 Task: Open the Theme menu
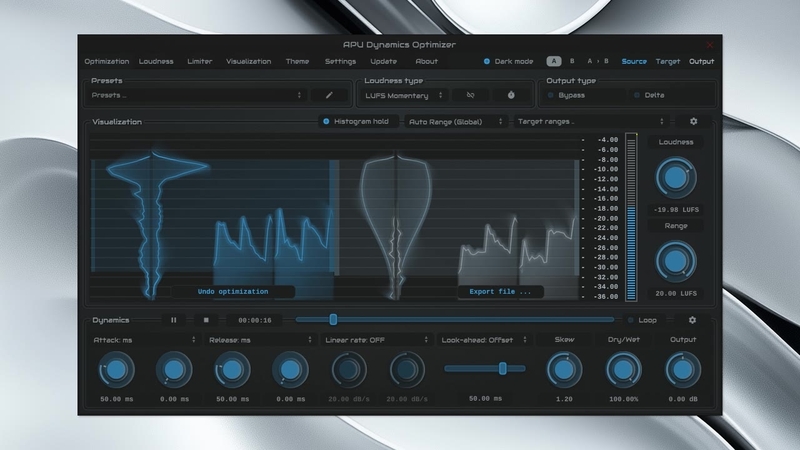297,61
